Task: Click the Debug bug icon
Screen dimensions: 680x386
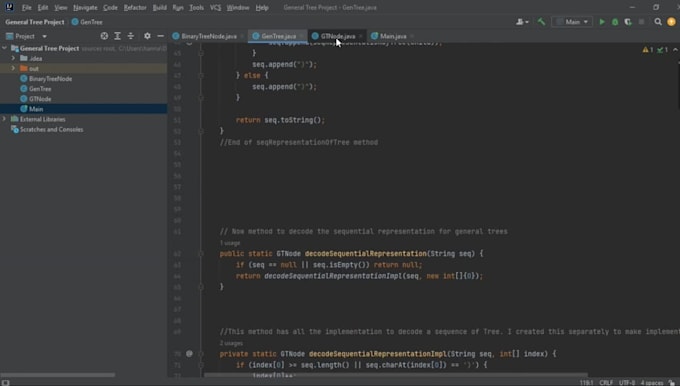Action: coord(615,22)
